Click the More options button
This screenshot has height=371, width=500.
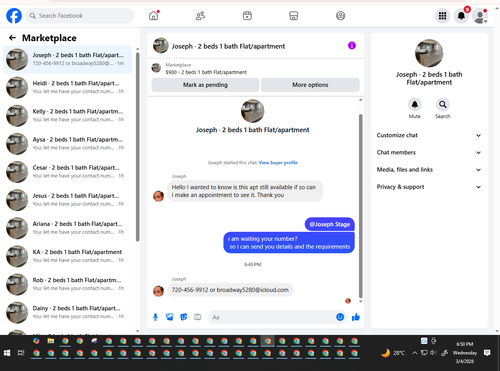tap(310, 85)
